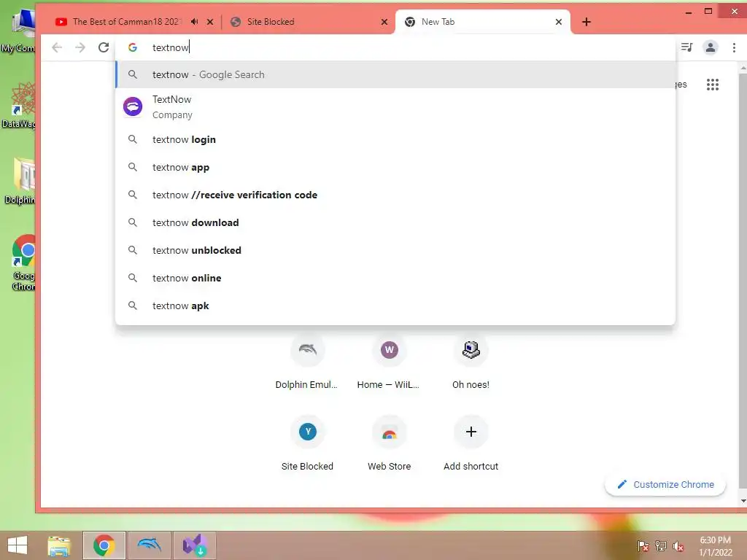
Task: Pick the textnow login suggestion
Action: click(x=395, y=139)
